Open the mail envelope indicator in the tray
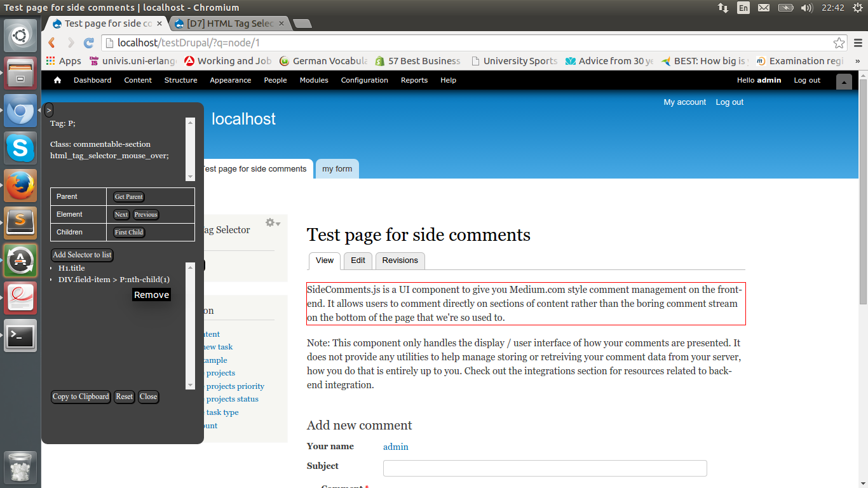The height and width of the screenshot is (488, 868). click(764, 8)
